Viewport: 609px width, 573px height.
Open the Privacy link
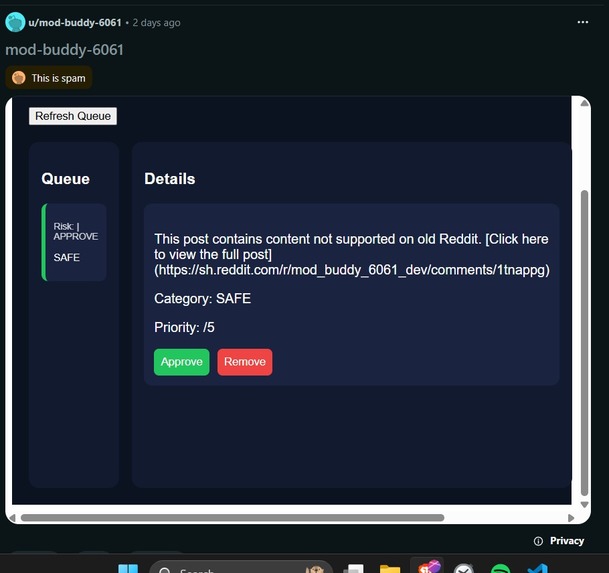[x=567, y=541]
